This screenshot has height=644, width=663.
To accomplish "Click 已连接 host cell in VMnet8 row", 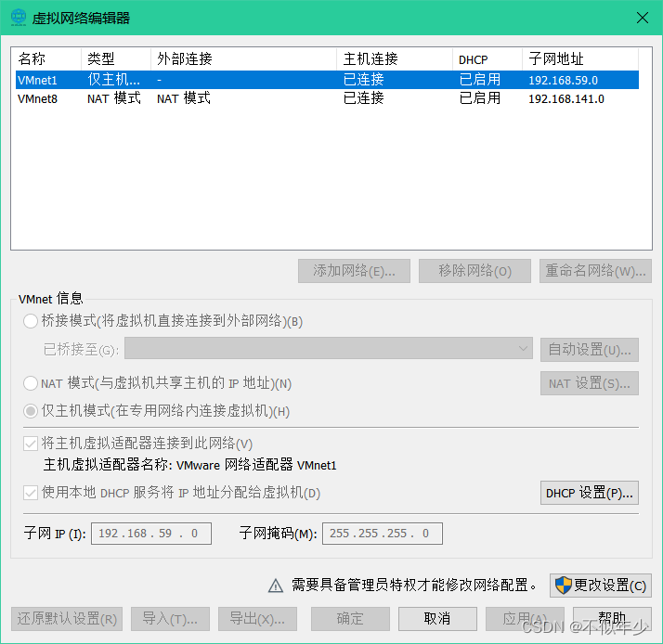I will (x=364, y=99).
